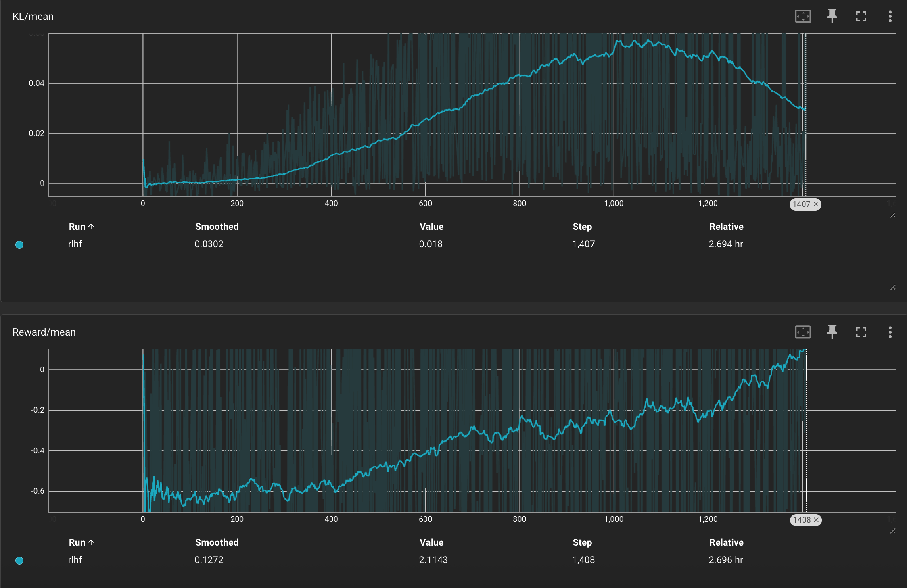Click rlhf color dot in KL table
The image size is (907, 588).
[x=19, y=245]
